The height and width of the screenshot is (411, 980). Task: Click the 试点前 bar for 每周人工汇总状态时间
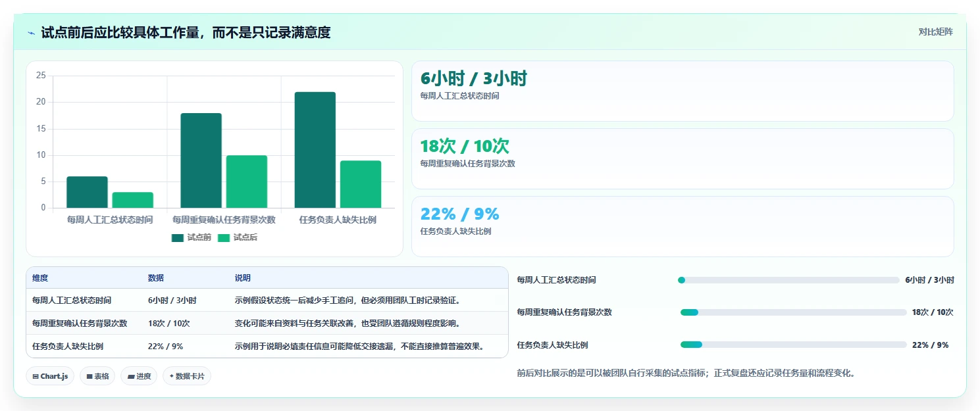pyautogui.click(x=87, y=192)
